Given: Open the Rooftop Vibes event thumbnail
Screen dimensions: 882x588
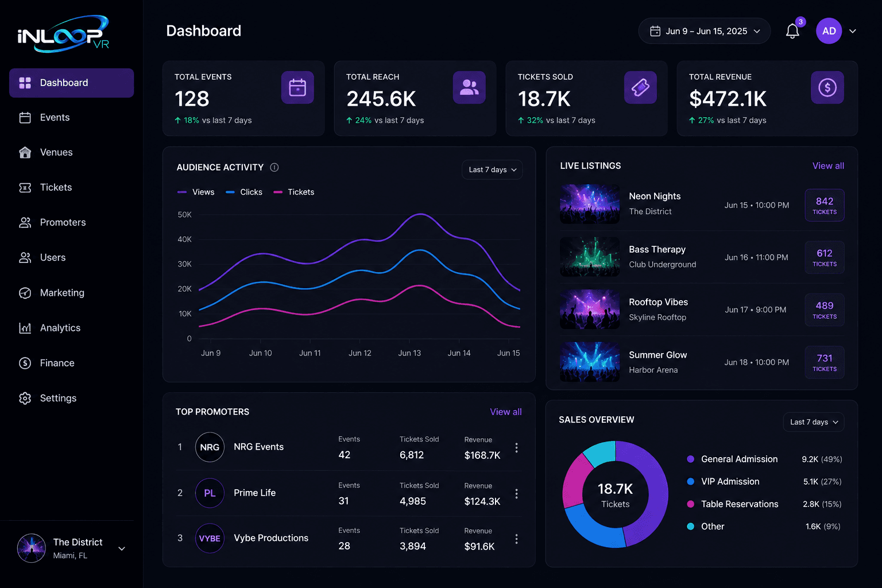Looking at the screenshot, I should [x=590, y=309].
